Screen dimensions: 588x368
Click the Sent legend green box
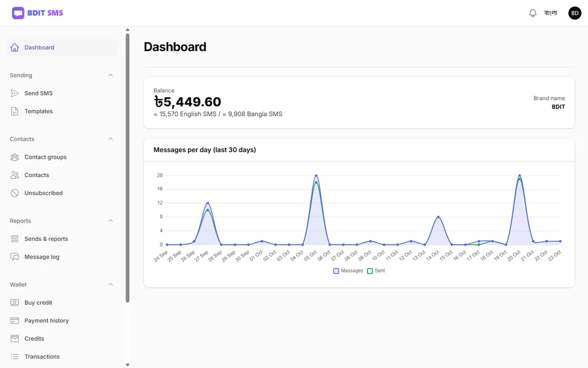pos(370,271)
